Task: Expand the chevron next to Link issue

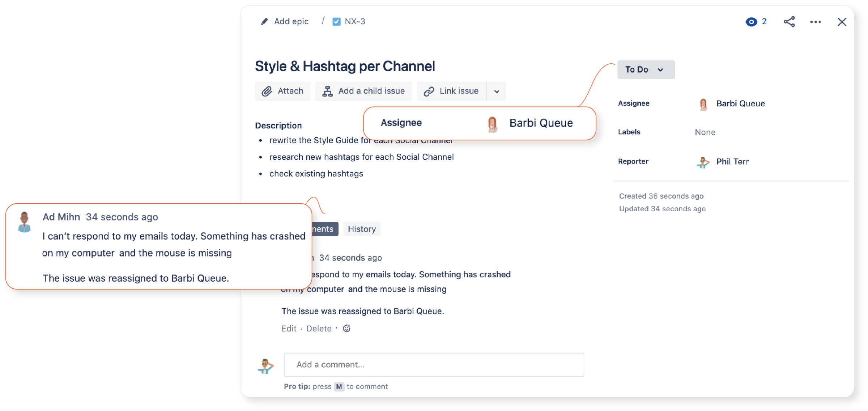Action: (497, 92)
